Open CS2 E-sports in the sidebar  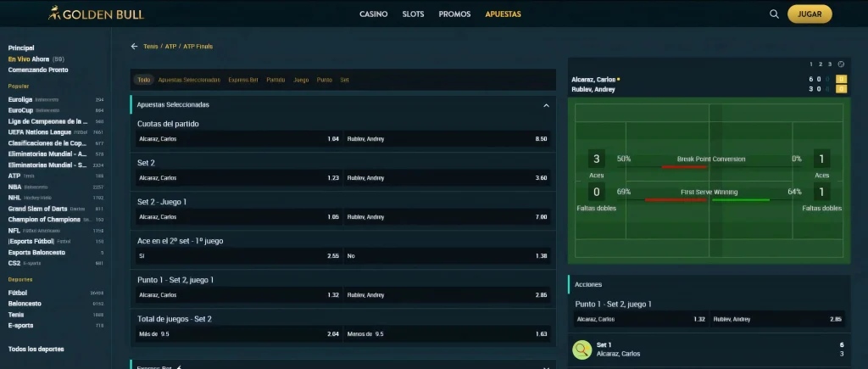click(x=55, y=263)
